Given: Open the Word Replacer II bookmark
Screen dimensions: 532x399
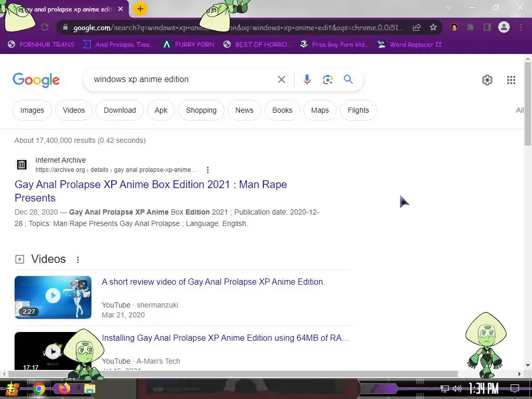Looking at the screenshot, I should tap(409, 45).
